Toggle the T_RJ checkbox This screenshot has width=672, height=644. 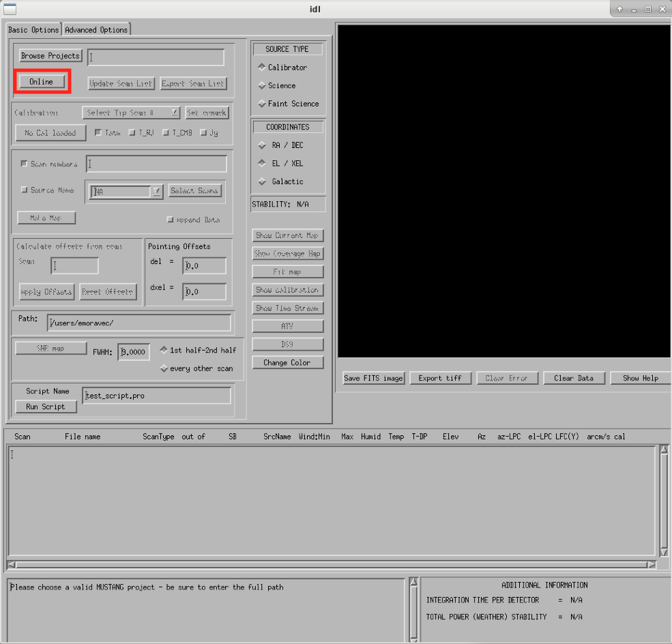(132, 133)
